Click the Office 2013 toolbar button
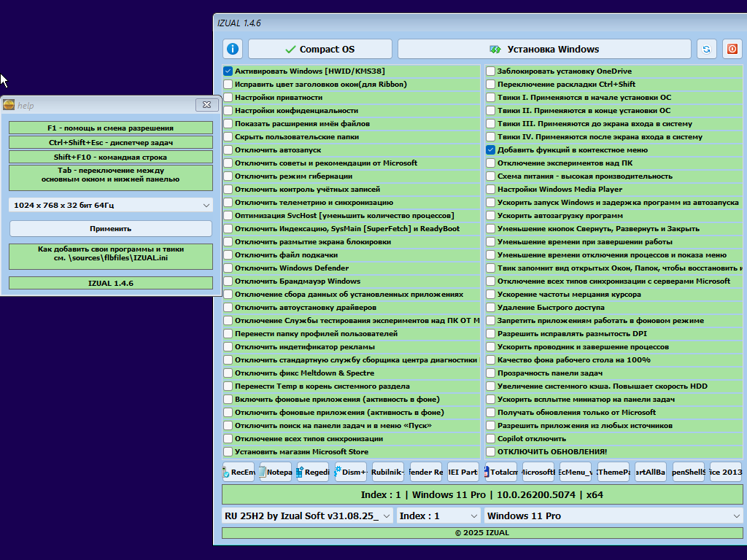This screenshot has height=560, width=747. point(726,472)
